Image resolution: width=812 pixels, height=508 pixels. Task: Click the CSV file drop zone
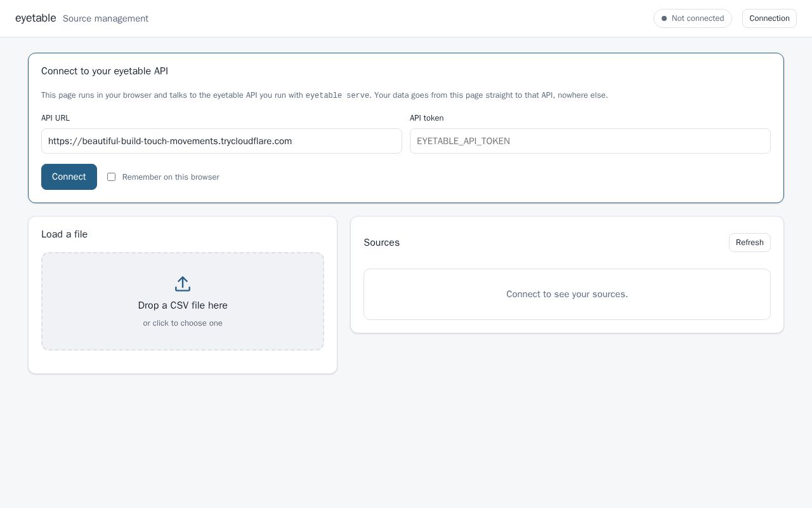point(183,302)
